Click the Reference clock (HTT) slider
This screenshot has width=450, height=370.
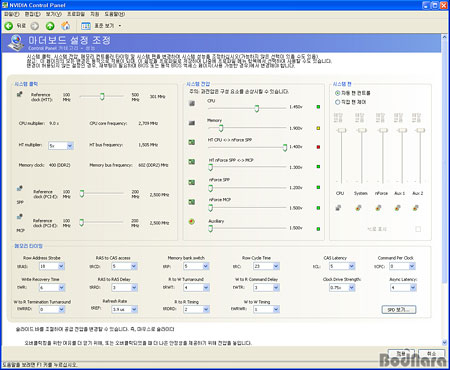[102, 96]
